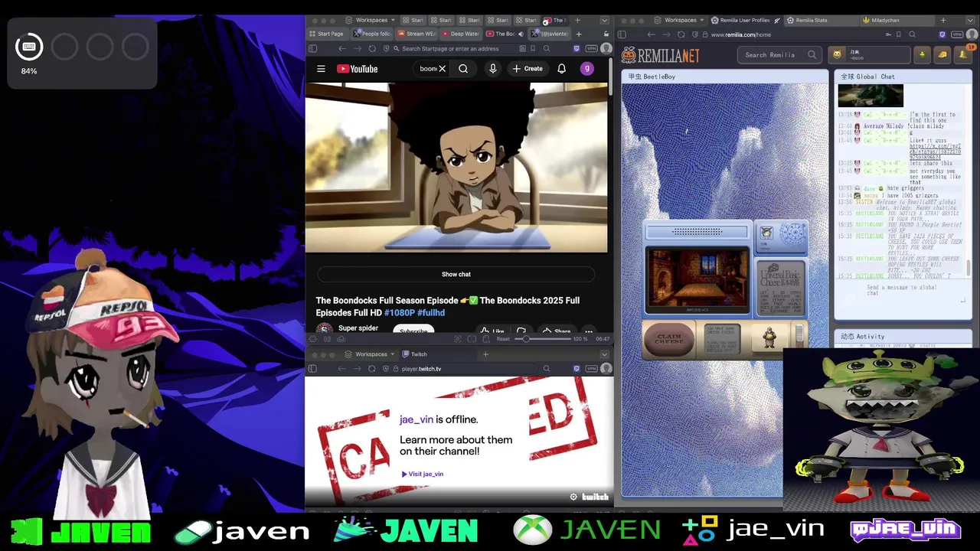This screenshot has width=980, height=551.
Task: Click the green beetle icon button
Action: [x=923, y=54]
